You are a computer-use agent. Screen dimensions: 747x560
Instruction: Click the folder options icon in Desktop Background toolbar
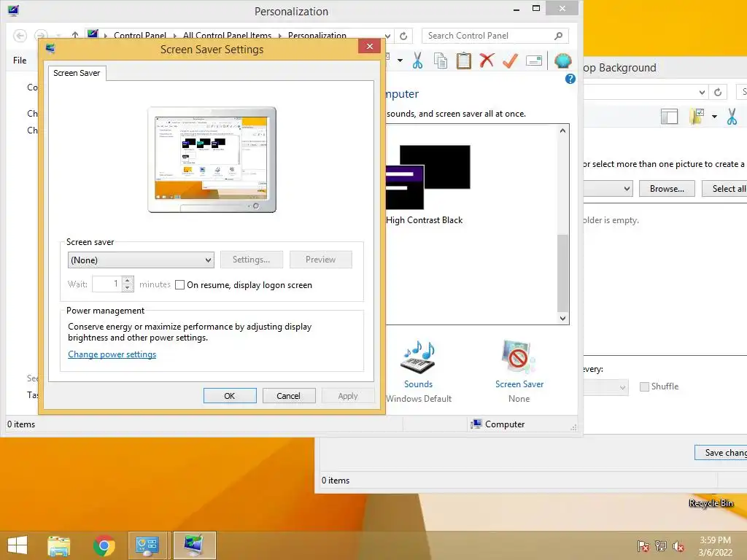coord(697,116)
